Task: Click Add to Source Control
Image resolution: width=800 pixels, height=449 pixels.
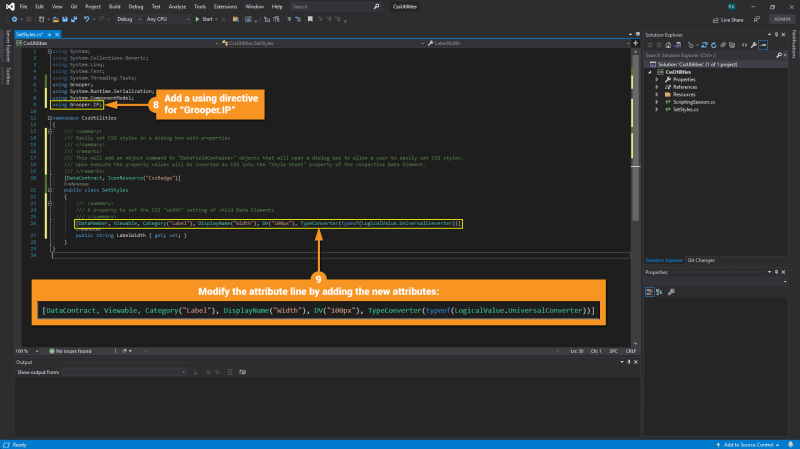Action: (749, 443)
